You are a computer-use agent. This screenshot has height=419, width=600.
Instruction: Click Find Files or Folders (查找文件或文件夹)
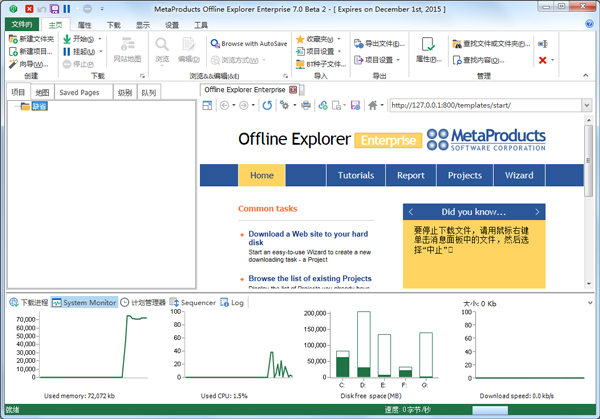click(491, 44)
